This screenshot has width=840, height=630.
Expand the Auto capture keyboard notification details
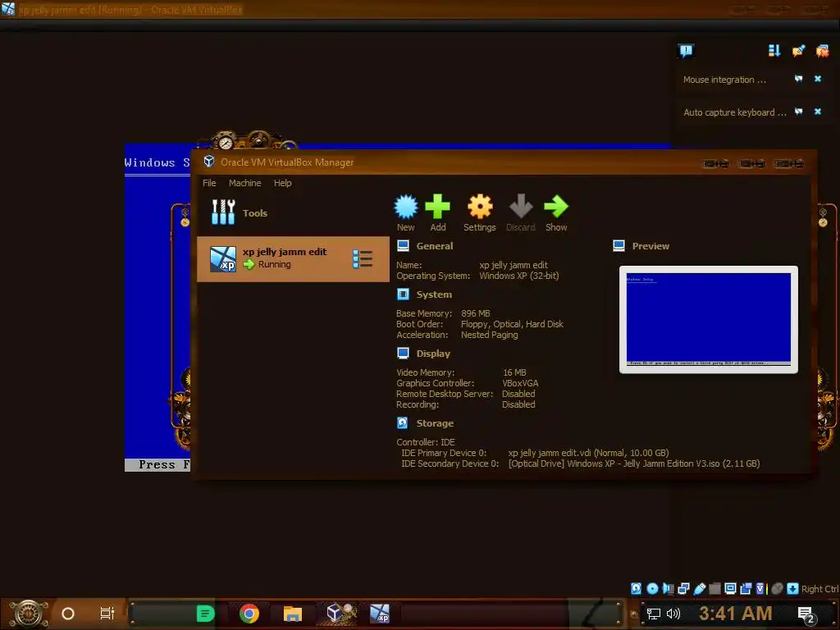[798, 112]
